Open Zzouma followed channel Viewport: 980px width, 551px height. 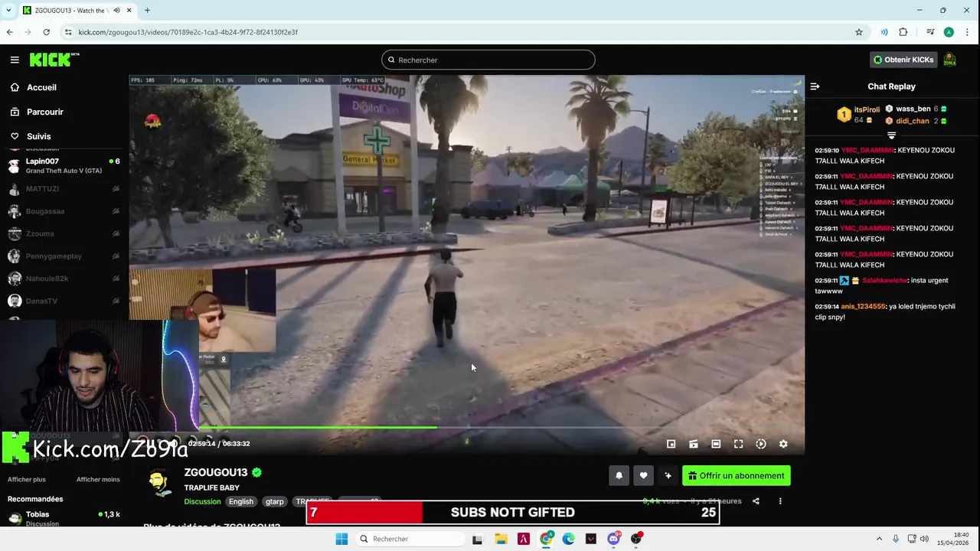(64, 233)
